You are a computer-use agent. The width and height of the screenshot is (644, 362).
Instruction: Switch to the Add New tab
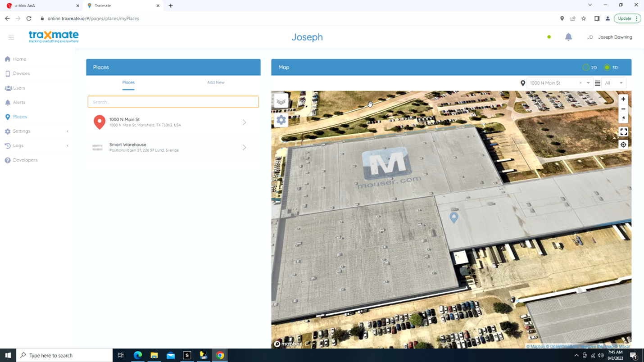click(x=216, y=82)
